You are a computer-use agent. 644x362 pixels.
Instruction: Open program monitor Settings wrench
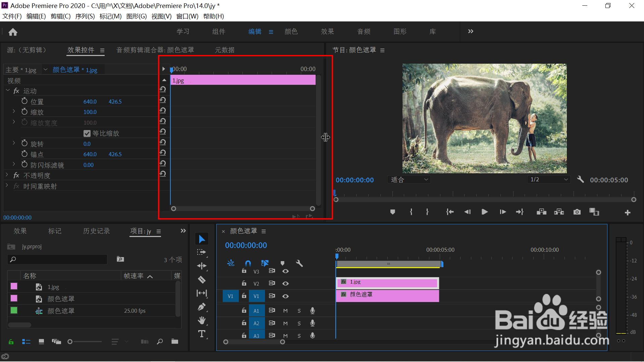580,180
